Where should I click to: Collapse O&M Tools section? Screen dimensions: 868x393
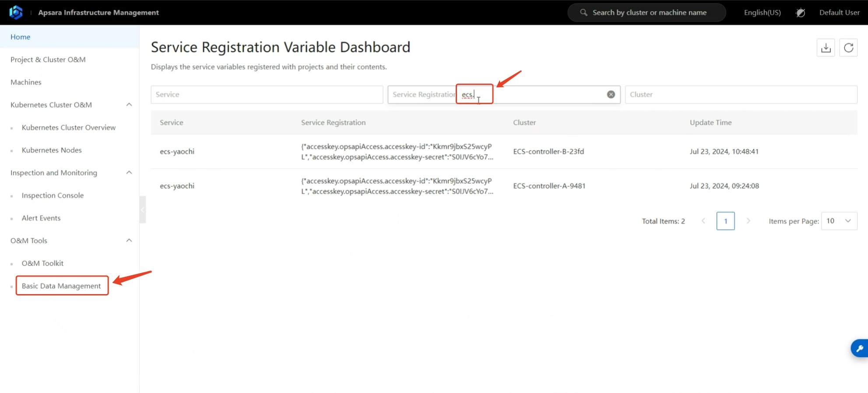(129, 240)
